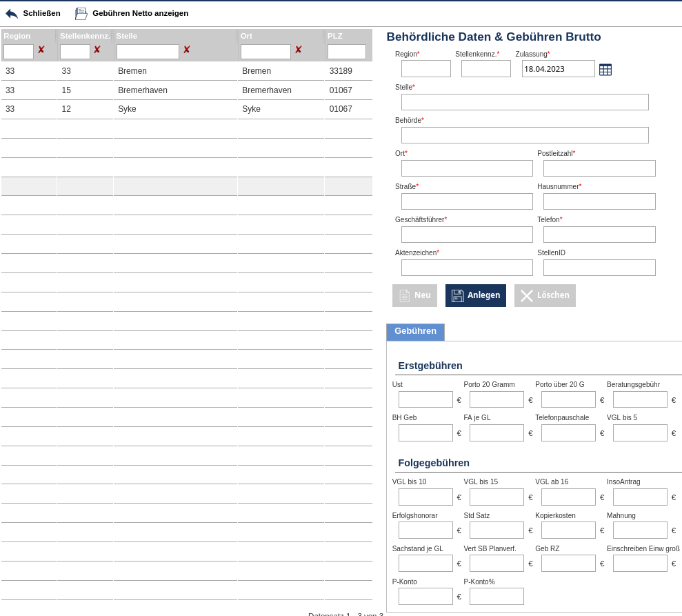Clear the Stelle column filter
Viewport: 682px width, 616px height.
(187, 50)
